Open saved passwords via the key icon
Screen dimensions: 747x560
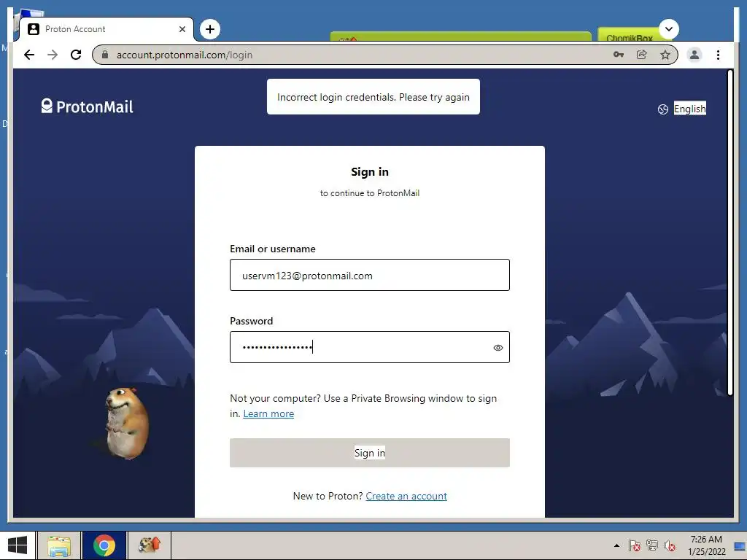[619, 55]
